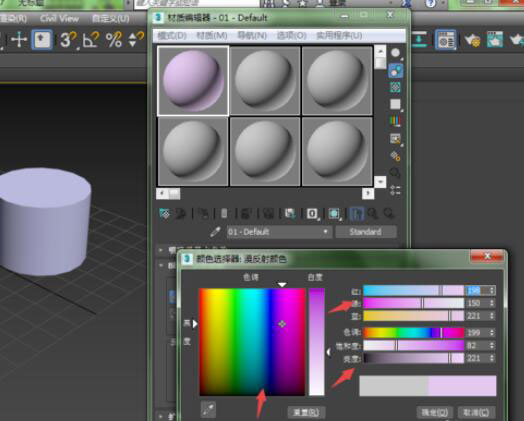
Task: Click the Put to Library icon
Action: 290,214
